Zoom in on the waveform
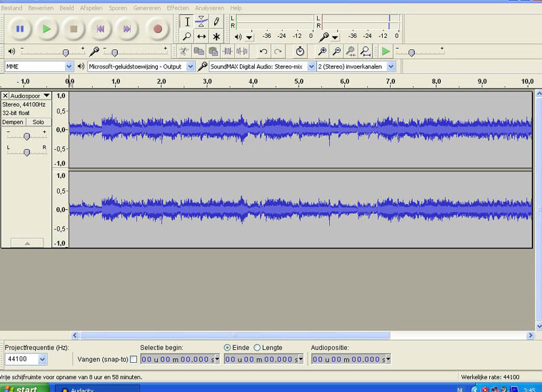 point(322,51)
